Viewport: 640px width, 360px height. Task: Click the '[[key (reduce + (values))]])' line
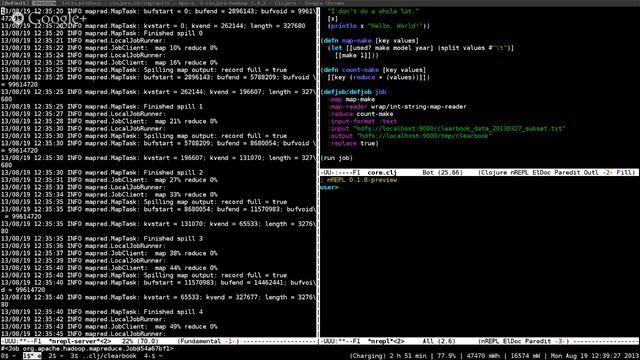pos(378,77)
